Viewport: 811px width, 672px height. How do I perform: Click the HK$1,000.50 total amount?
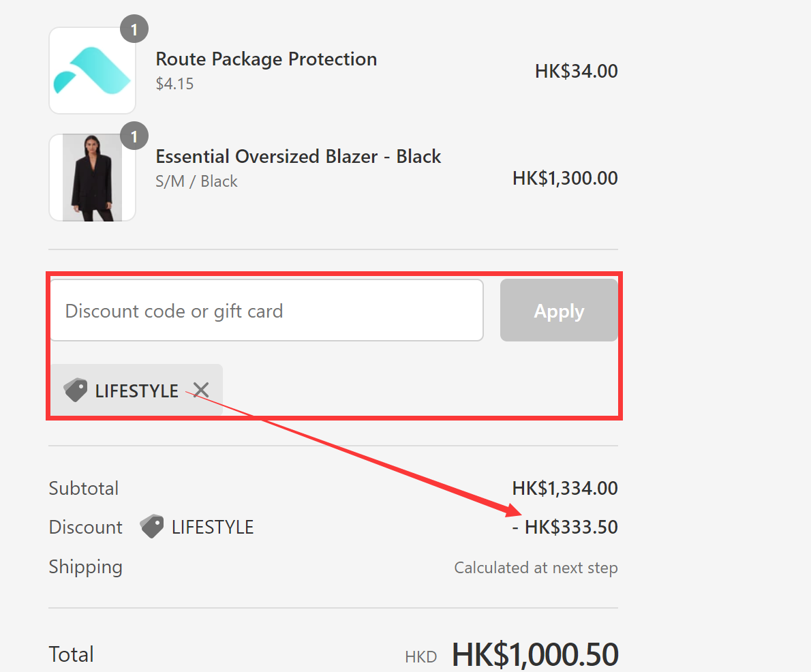pyautogui.click(x=535, y=653)
